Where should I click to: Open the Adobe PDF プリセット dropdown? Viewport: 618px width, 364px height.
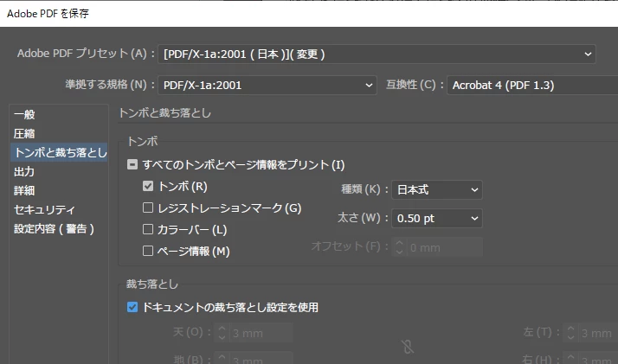pos(377,54)
